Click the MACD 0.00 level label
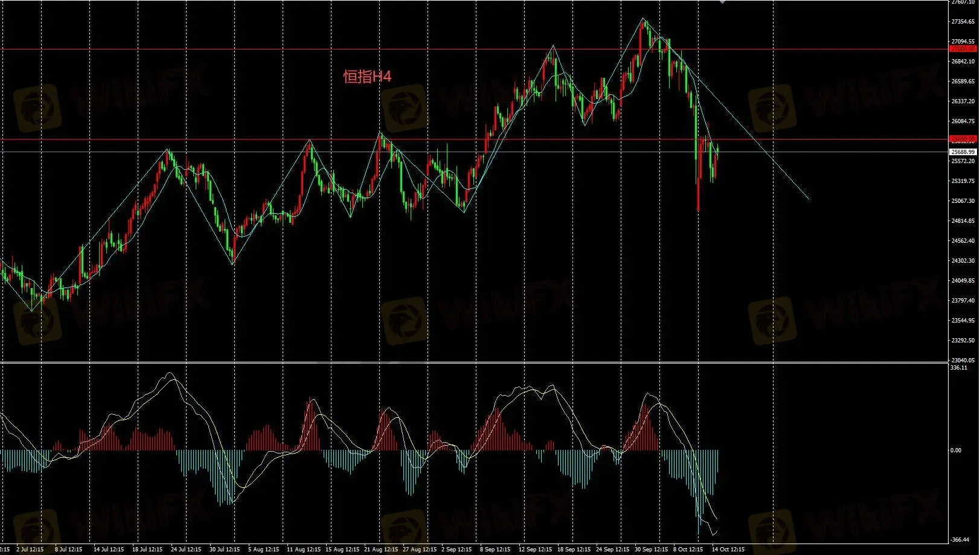 [x=956, y=451]
